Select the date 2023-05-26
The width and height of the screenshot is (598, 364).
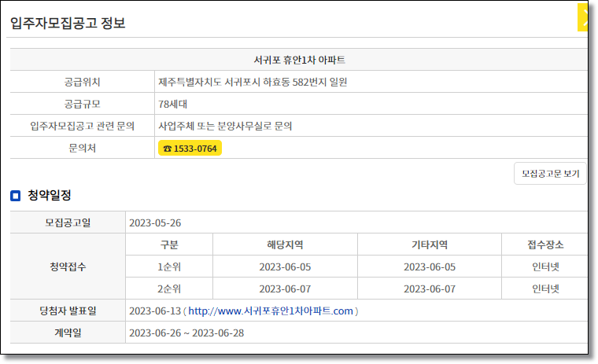pos(155,223)
